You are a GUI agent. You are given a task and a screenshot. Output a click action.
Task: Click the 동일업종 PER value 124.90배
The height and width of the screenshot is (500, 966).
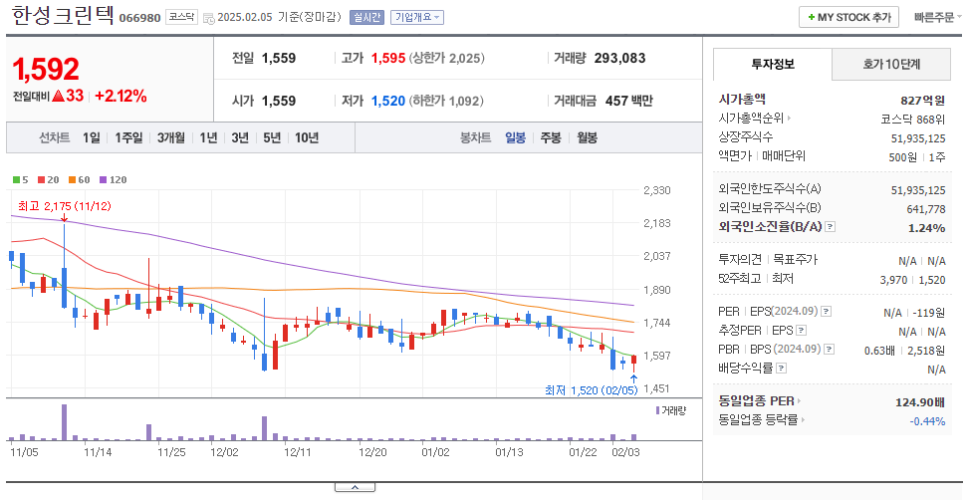pos(920,402)
